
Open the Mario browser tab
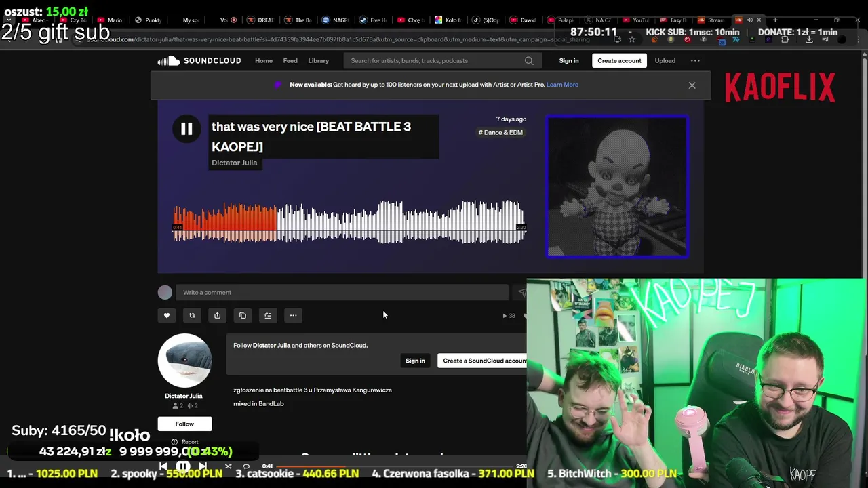click(x=109, y=20)
